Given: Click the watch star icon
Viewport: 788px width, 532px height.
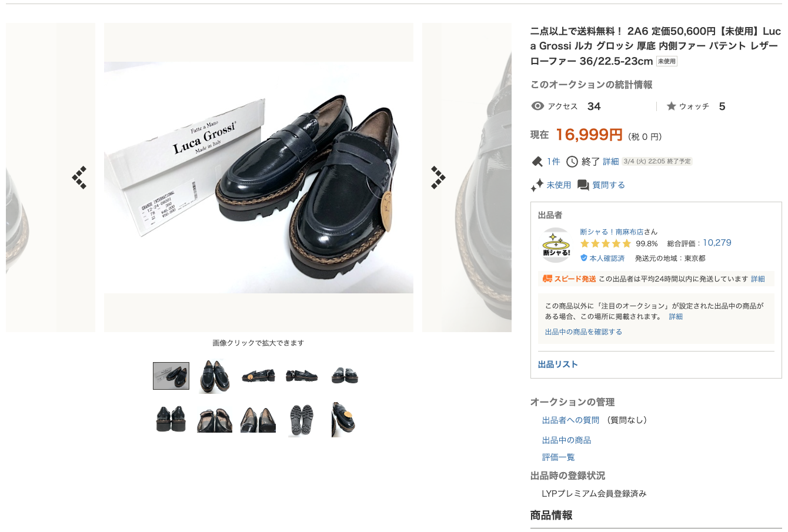Looking at the screenshot, I should point(671,106).
